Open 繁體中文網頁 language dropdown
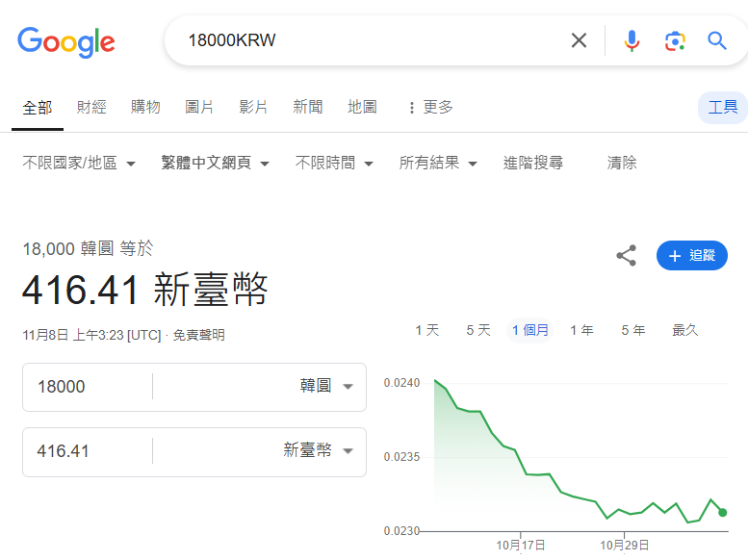 215,164
